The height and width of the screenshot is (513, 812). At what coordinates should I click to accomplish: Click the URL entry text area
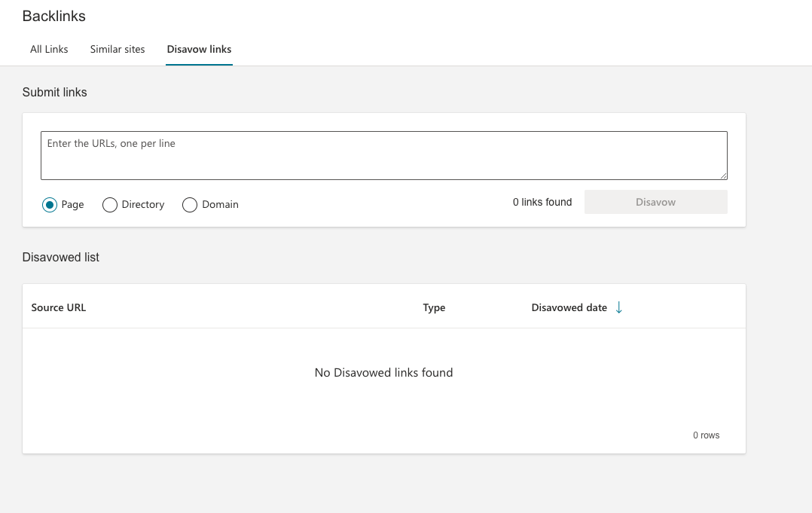pos(384,155)
